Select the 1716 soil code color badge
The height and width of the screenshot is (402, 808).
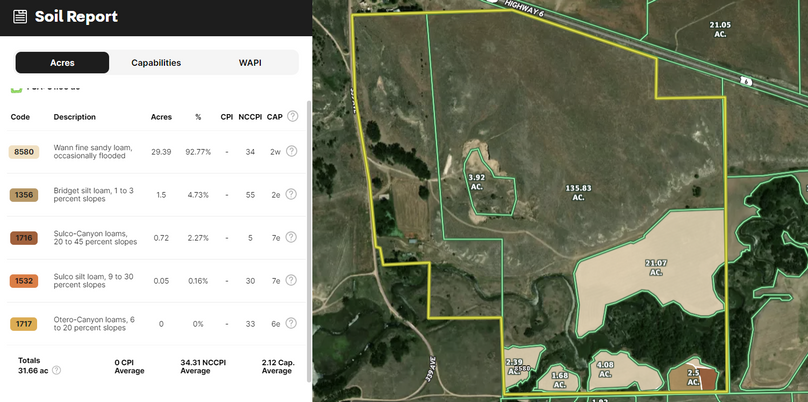pyautogui.click(x=24, y=238)
